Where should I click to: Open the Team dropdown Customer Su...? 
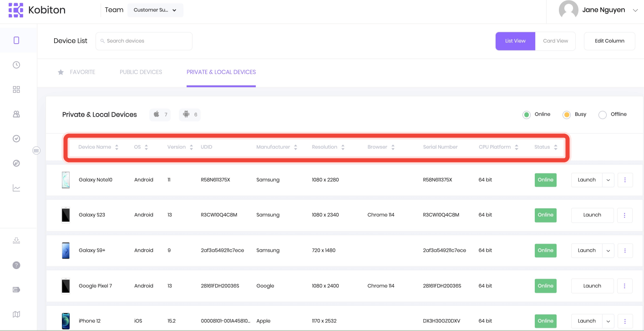coord(155,10)
